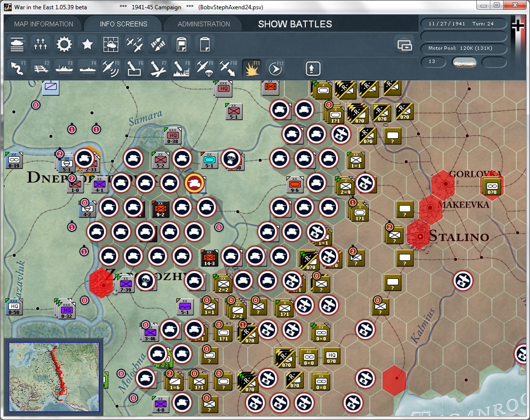Open the document with flag report icon

click(x=181, y=44)
